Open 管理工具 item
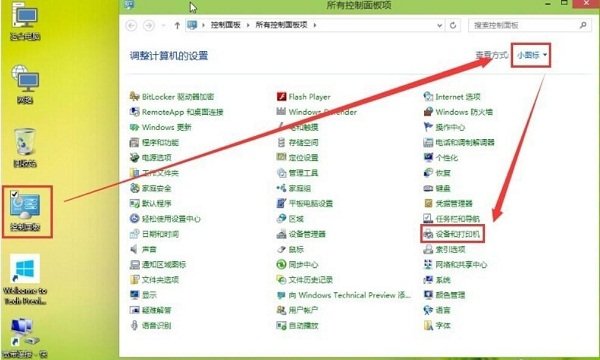This screenshot has height=360, width=600. pyautogui.click(x=297, y=173)
